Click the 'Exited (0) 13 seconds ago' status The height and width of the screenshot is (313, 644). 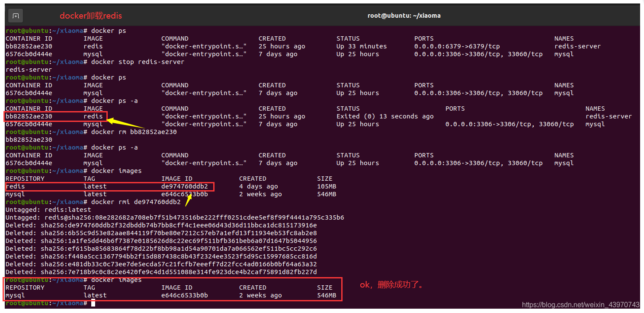385,116
